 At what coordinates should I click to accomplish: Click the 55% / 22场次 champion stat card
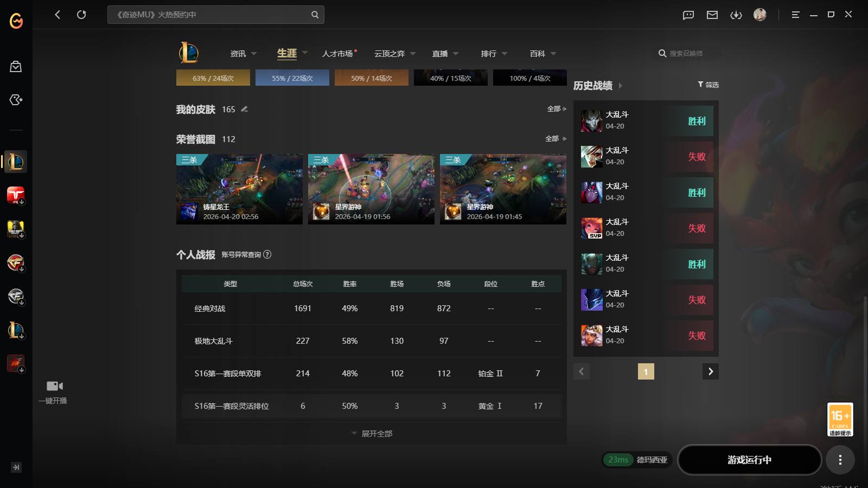point(292,78)
